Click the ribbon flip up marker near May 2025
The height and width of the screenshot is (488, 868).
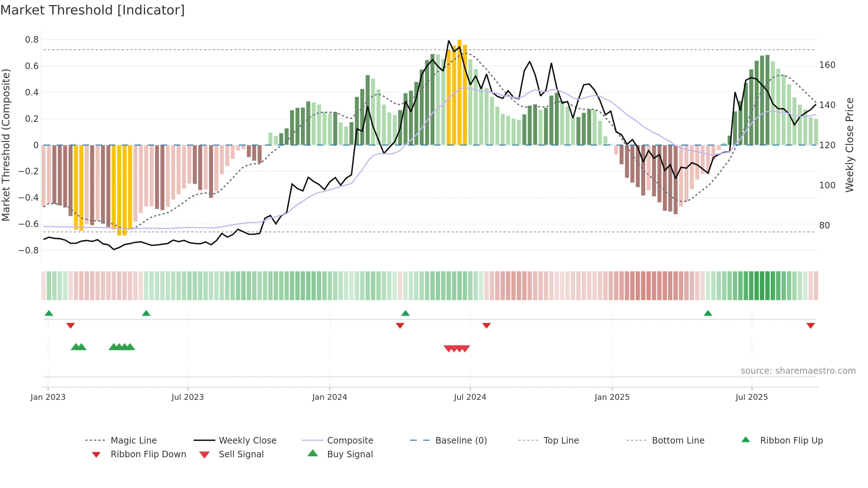pos(708,313)
